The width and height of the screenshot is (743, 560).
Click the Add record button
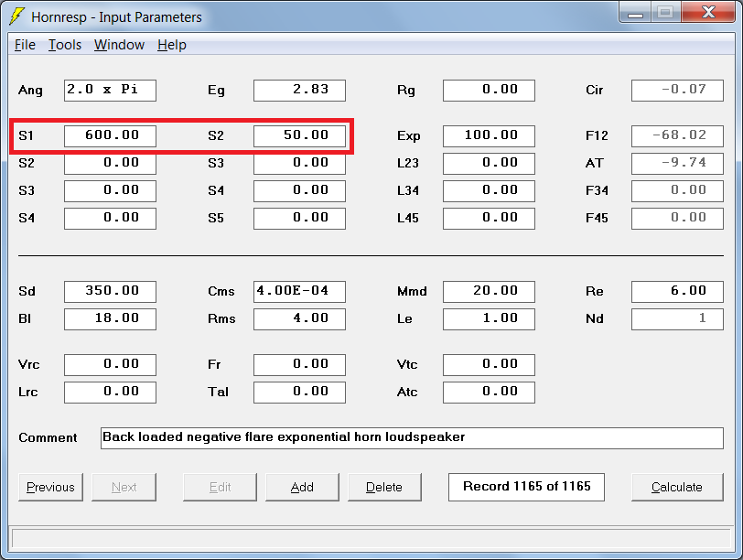[x=302, y=487]
